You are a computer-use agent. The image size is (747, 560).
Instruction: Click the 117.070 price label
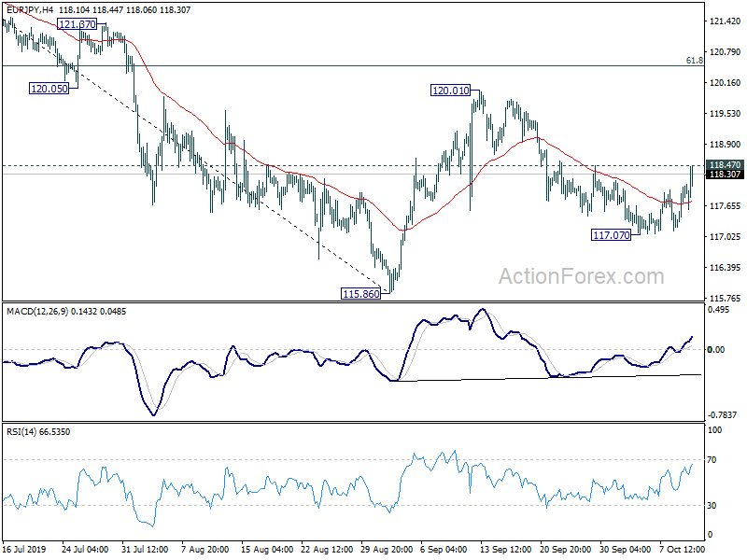612,235
